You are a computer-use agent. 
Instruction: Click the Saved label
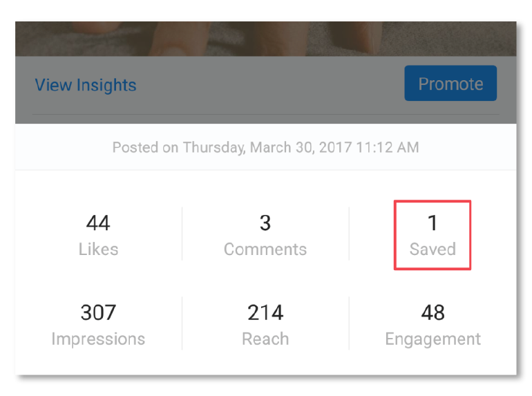(x=433, y=249)
